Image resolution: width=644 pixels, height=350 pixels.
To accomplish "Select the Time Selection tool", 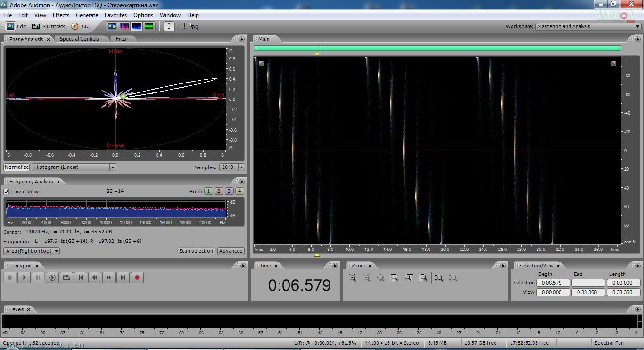I will coord(169,26).
